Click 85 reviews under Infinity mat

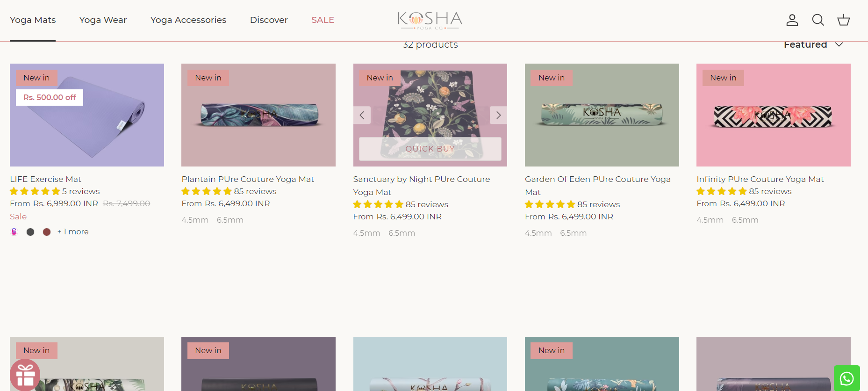(770, 191)
